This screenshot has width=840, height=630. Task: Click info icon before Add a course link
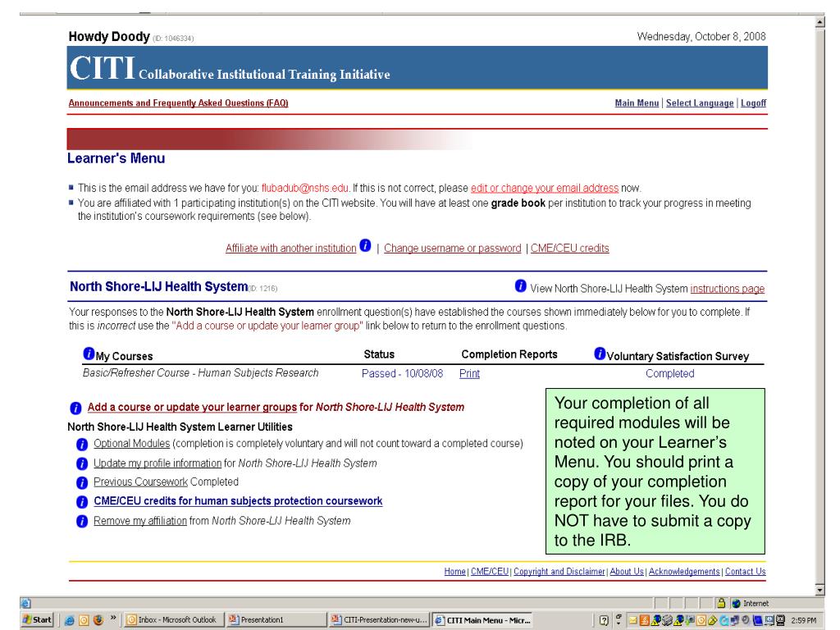tap(76, 409)
